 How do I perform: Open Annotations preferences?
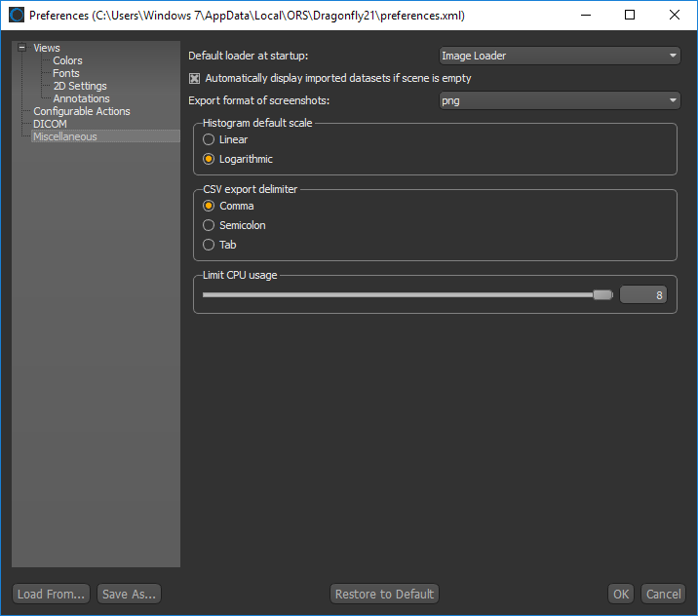pyautogui.click(x=81, y=98)
